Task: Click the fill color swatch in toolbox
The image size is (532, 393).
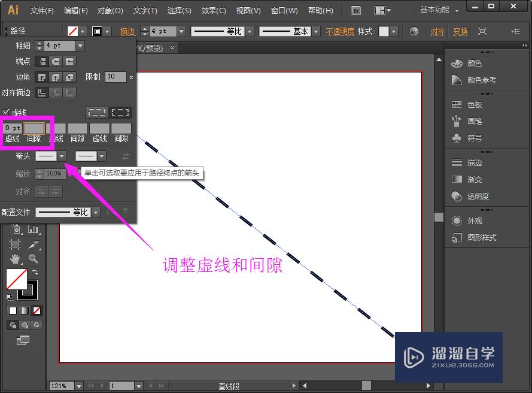Action: tap(16, 279)
